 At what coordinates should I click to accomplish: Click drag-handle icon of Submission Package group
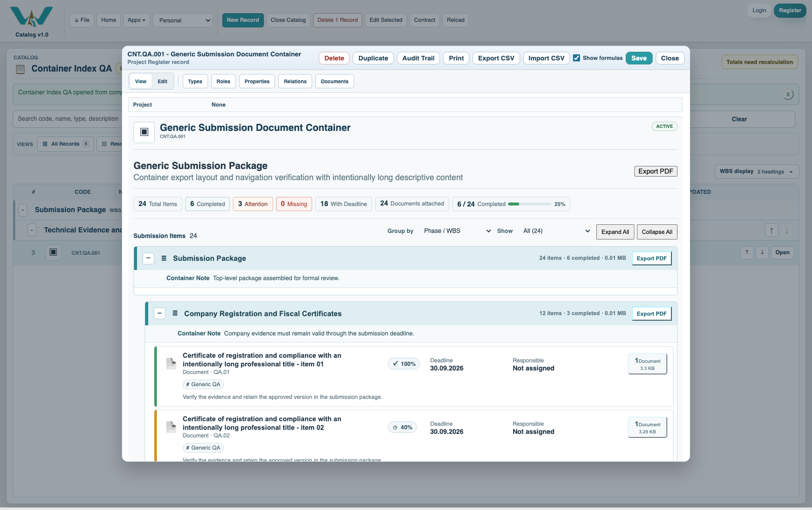click(164, 258)
